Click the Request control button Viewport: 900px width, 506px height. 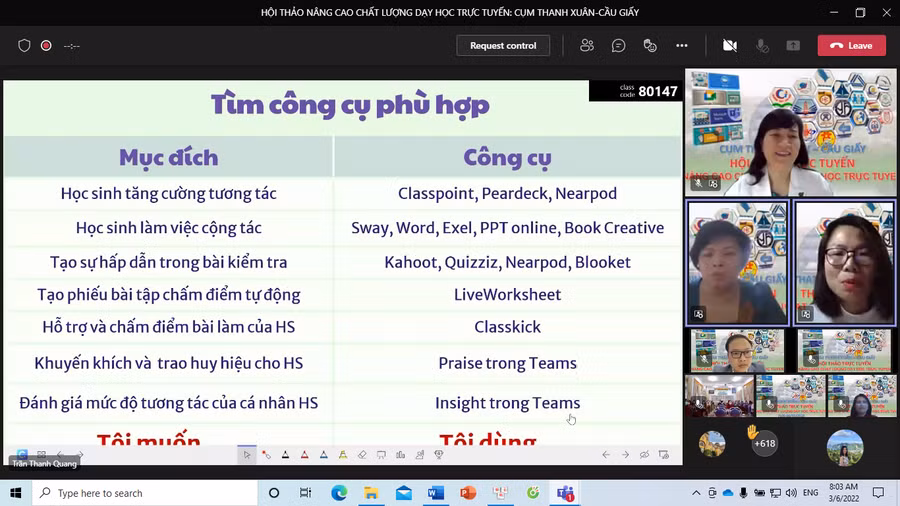tap(503, 45)
